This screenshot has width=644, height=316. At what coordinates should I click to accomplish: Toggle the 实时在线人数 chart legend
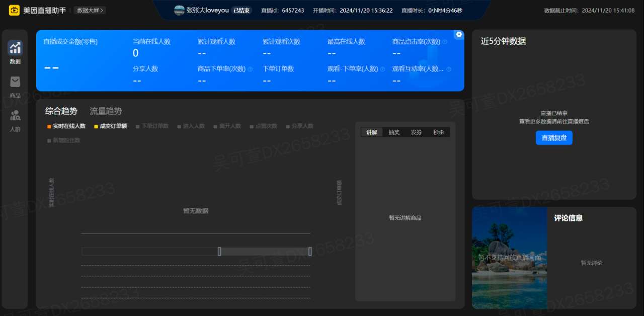coord(66,126)
